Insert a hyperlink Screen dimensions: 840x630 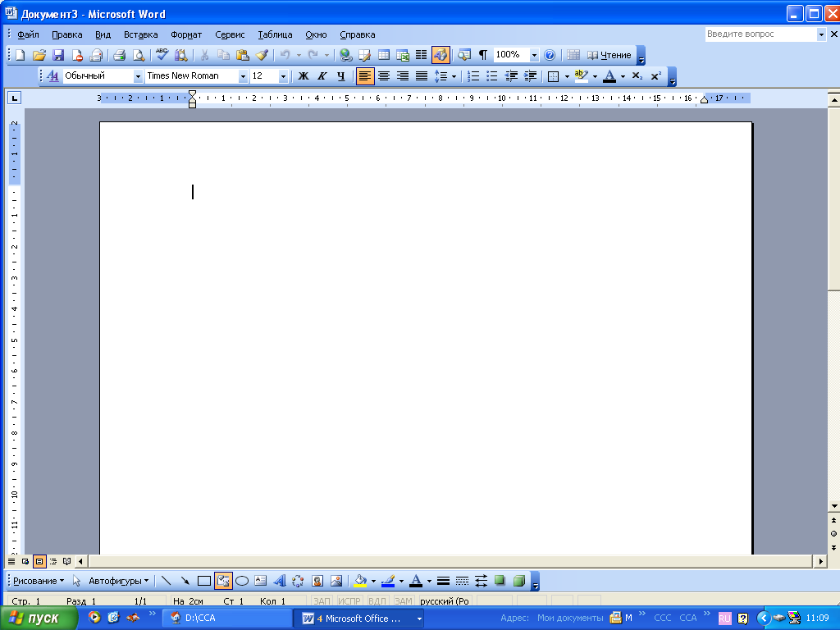pos(345,55)
